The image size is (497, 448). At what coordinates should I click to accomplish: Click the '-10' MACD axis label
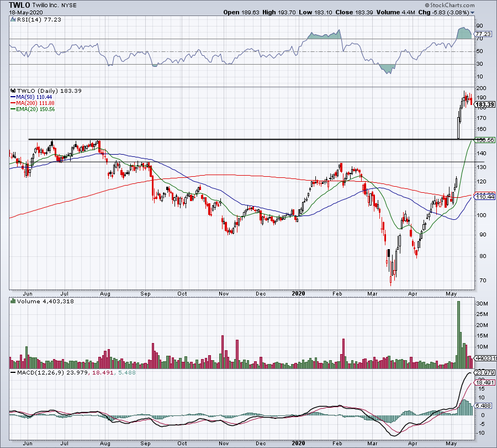481,433
